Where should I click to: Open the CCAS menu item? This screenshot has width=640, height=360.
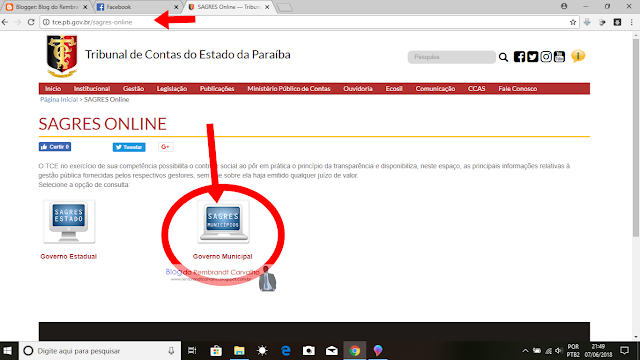[x=477, y=89]
